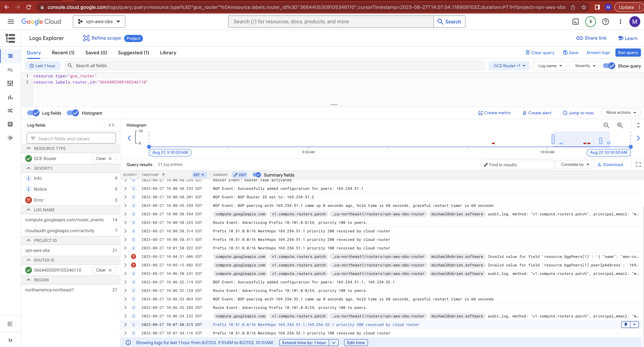This screenshot has height=347, width=644.
Task: Open the Severity filter dropdown
Action: pos(585,66)
